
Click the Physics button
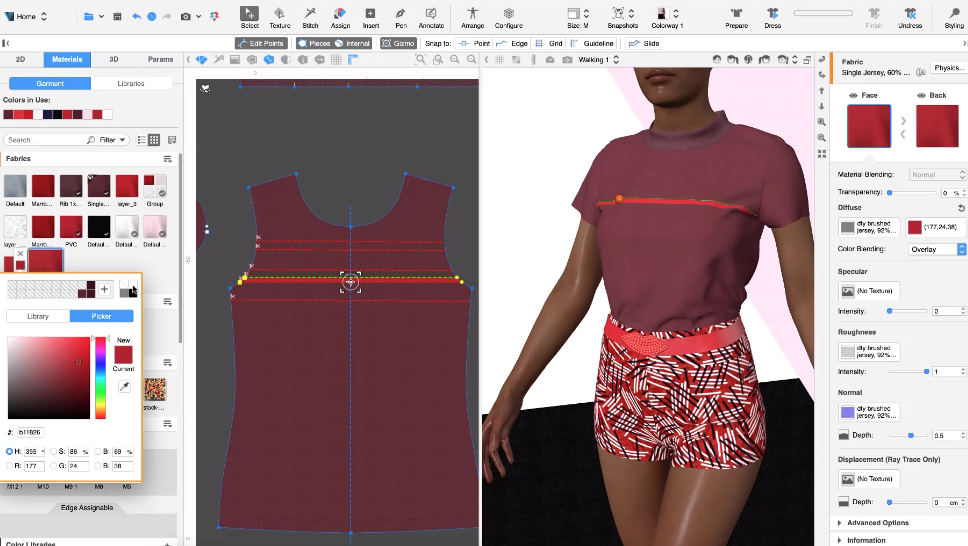coord(947,68)
